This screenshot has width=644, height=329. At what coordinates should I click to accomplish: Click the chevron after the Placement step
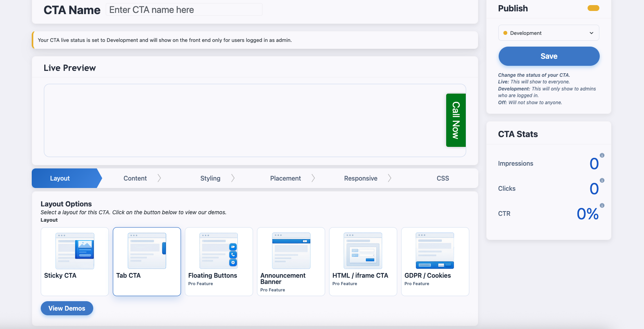(313, 178)
